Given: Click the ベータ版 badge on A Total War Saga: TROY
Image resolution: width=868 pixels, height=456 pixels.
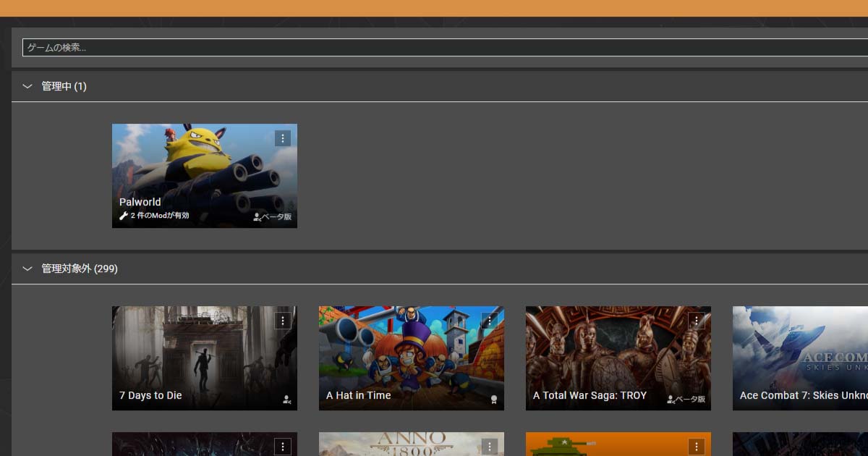Looking at the screenshot, I should [x=686, y=399].
